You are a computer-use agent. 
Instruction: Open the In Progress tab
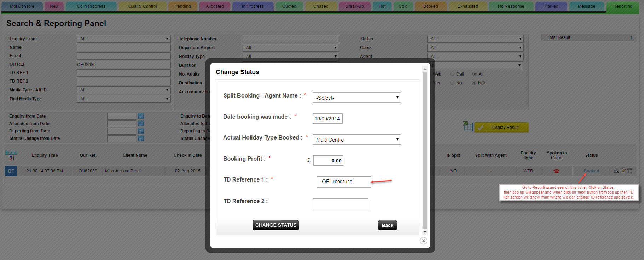(x=253, y=6)
